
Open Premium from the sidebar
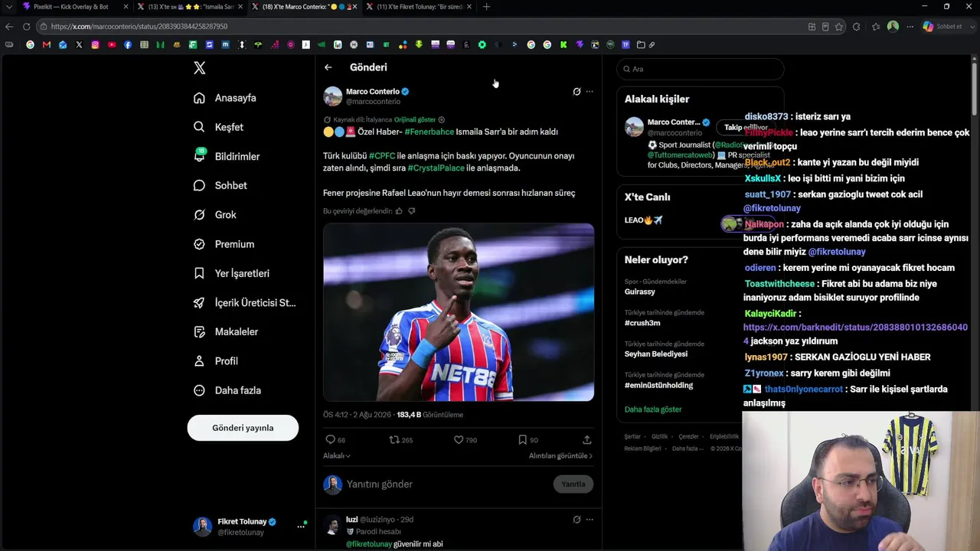(224, 244)
